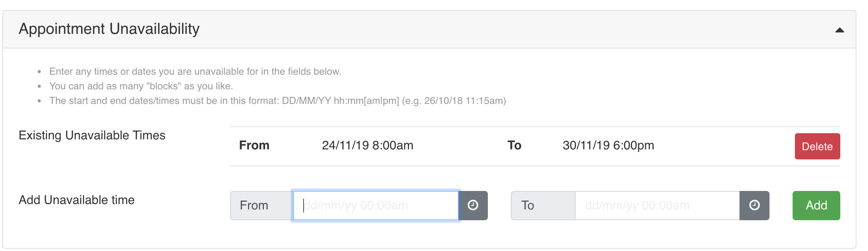
Task: Click the Appointment Unavailability heading title
Action: (x=109, y=29)
